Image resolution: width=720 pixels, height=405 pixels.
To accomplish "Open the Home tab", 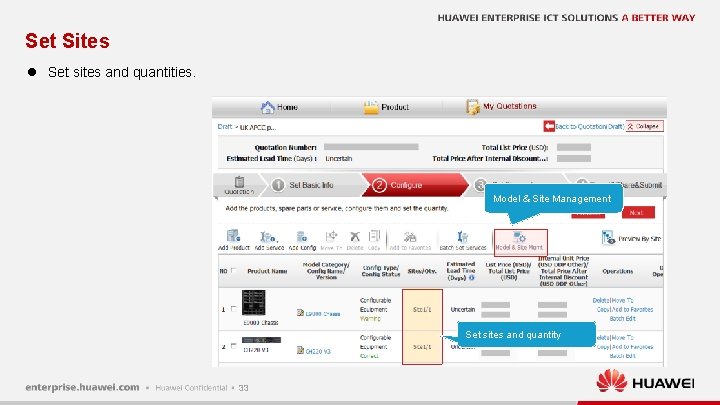I will point(279,107).
